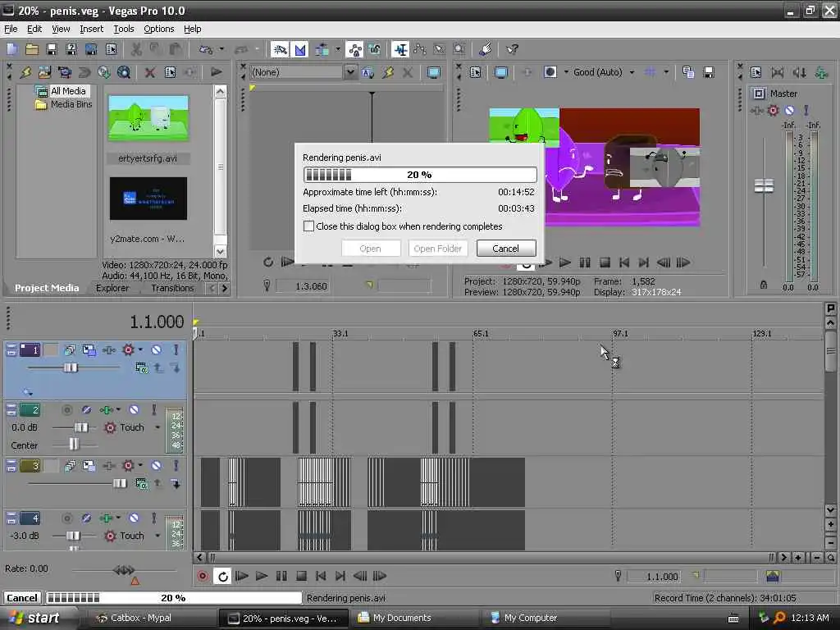Check Close this dialog box when rendering completes

click(308, 226)
